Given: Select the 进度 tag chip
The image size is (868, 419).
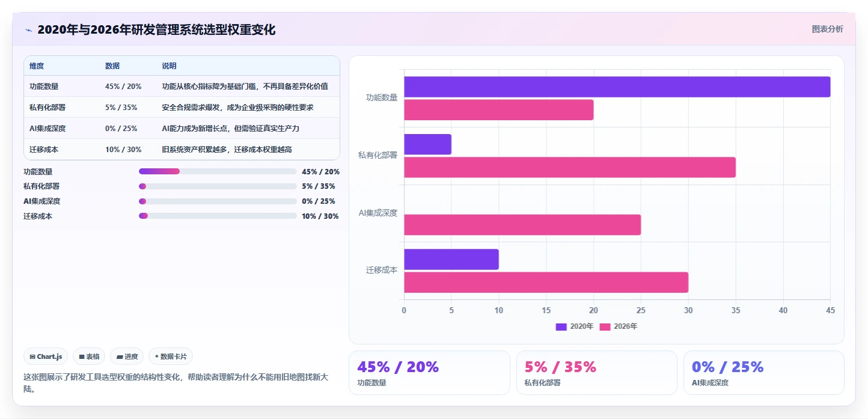Looking at the screenshot, I should [x=127, y=356].
